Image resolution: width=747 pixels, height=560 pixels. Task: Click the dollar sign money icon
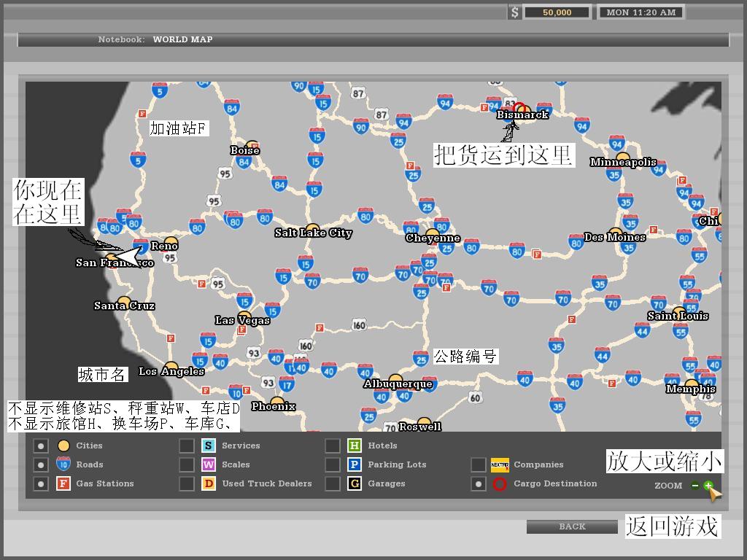pyautogui.click(x=514, y=12)
